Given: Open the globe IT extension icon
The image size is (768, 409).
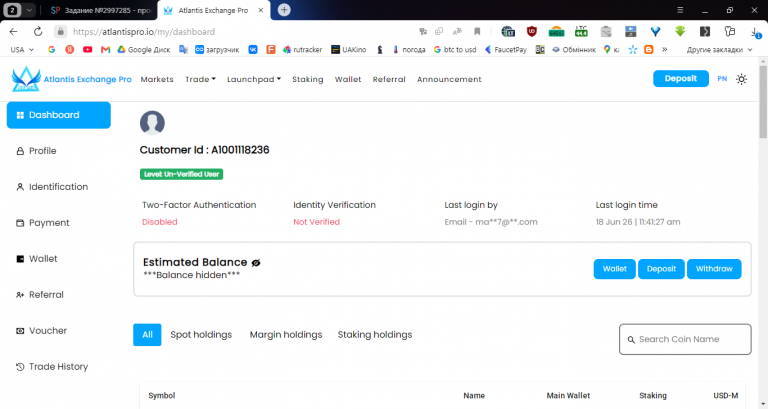Looking at the screenshot, I should (508, 32).
